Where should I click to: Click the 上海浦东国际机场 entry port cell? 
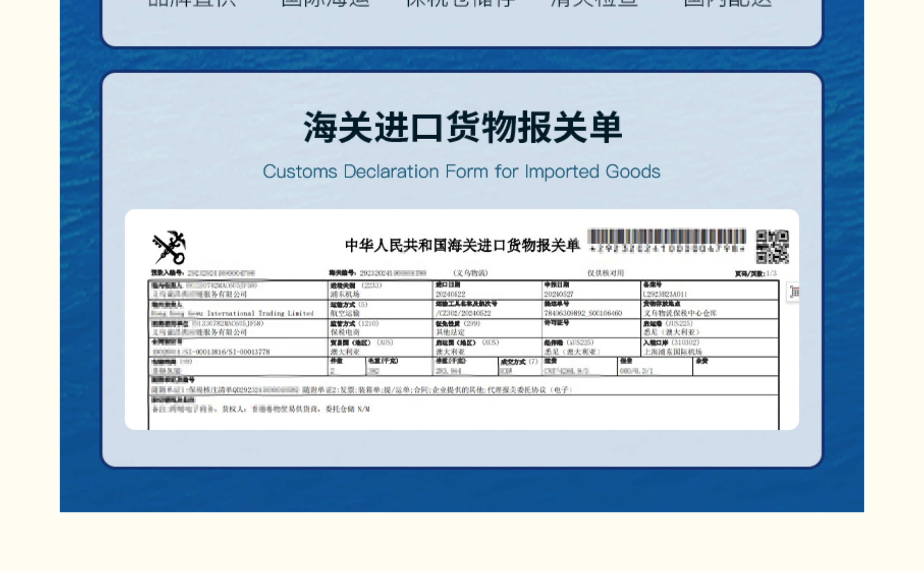(673, 352)
